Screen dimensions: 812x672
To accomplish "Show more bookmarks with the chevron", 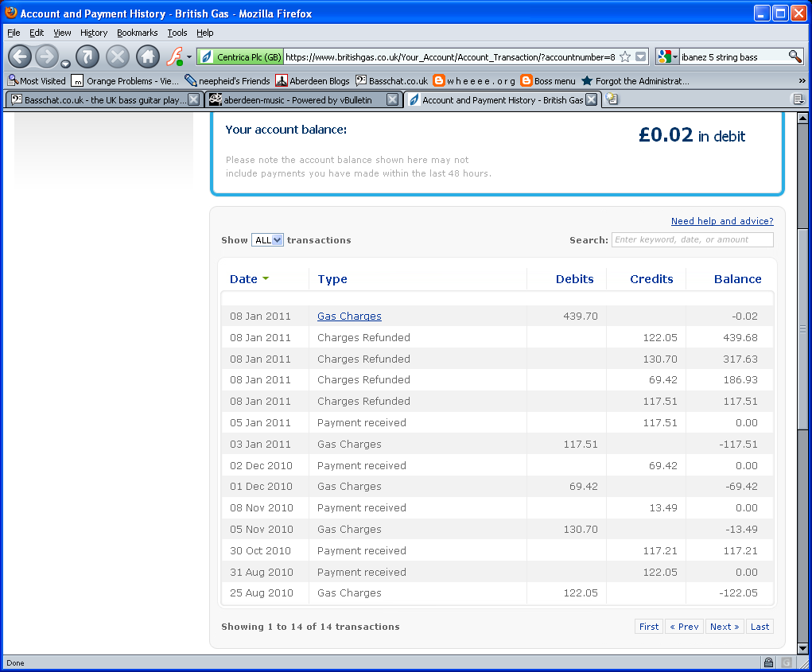I will [x=802, y=81].
